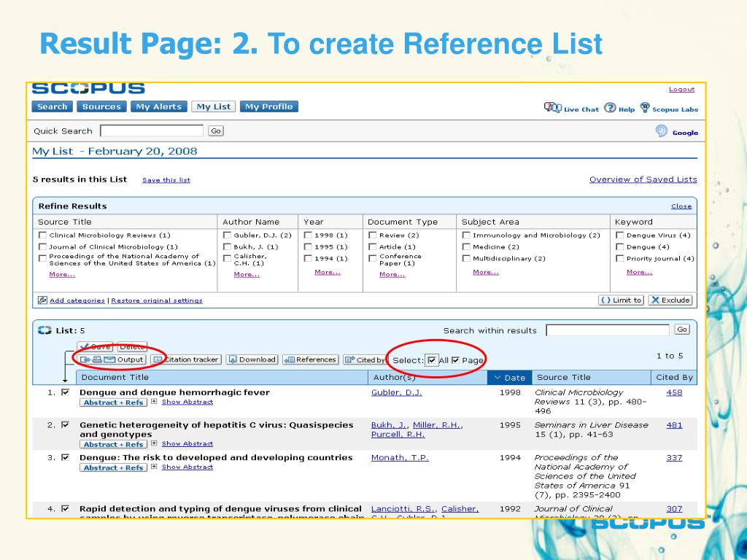
Task: Tick the Gubler, D.J. (2) checkbox
Action: (228, 235)
